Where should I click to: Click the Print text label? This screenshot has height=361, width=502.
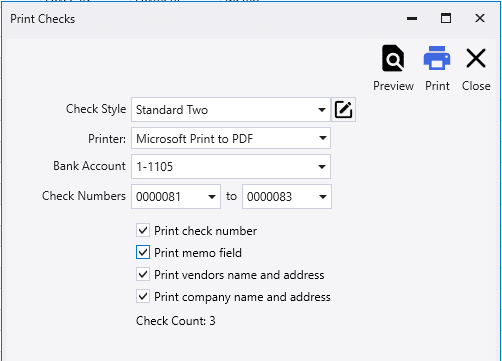coord(437,86)
